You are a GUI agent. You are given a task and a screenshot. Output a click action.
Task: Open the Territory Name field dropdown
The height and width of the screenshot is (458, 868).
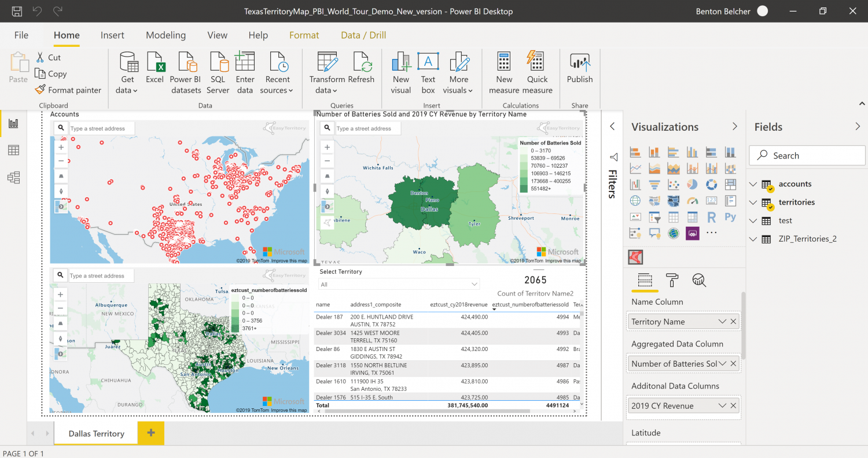tap(722, 321)
